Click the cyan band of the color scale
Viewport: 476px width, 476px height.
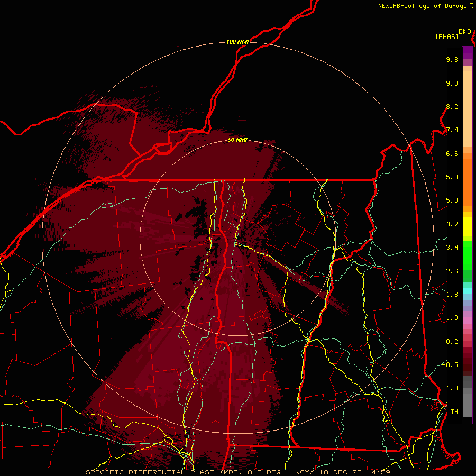pyautogui.click(x=467, y=290)
